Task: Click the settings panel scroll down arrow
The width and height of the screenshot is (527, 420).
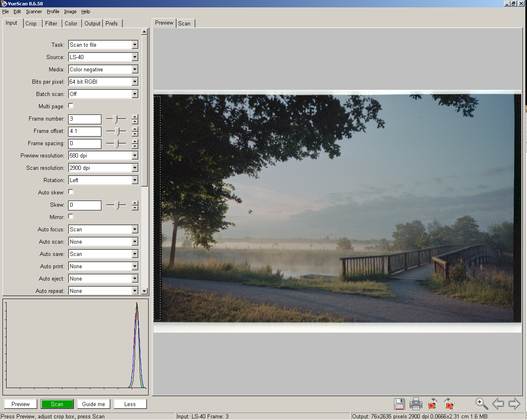Action: tap(144, 291)
